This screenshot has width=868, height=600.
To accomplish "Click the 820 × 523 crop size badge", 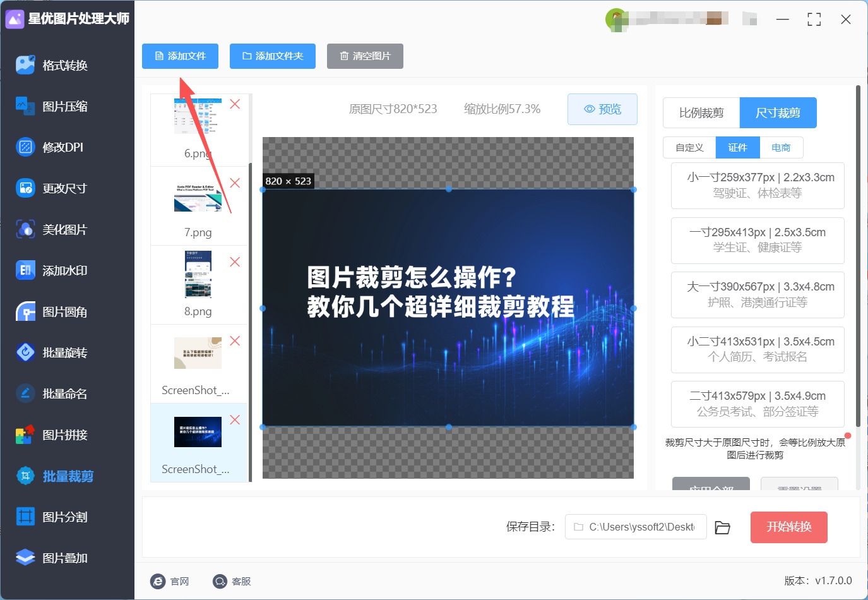I will (288, 181).
